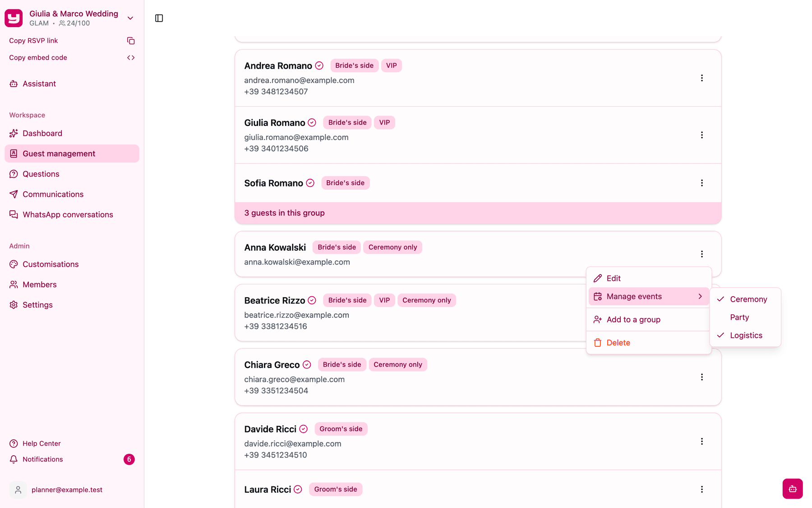Open Settings page

pos(72,305)
